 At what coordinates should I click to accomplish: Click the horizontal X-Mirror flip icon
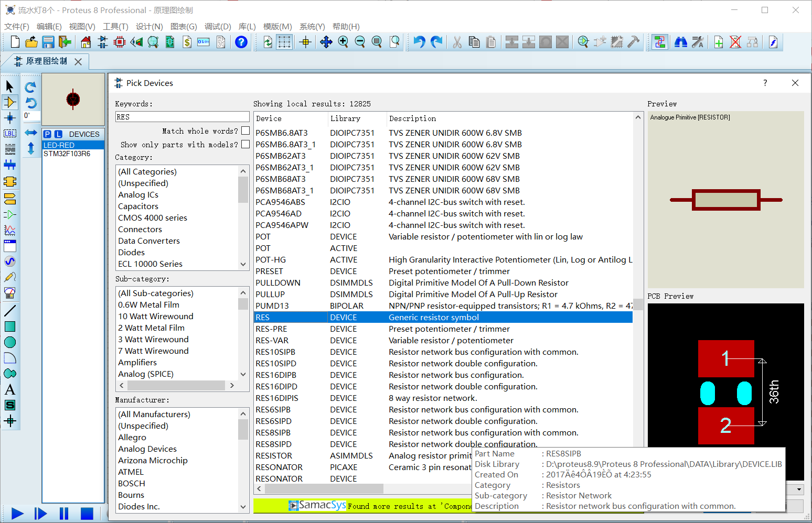[31, 133]
